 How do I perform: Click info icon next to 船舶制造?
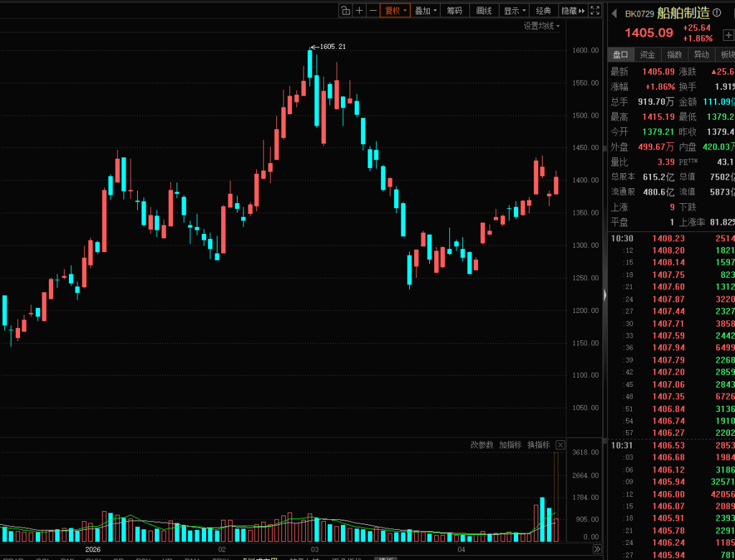[717, 13]
